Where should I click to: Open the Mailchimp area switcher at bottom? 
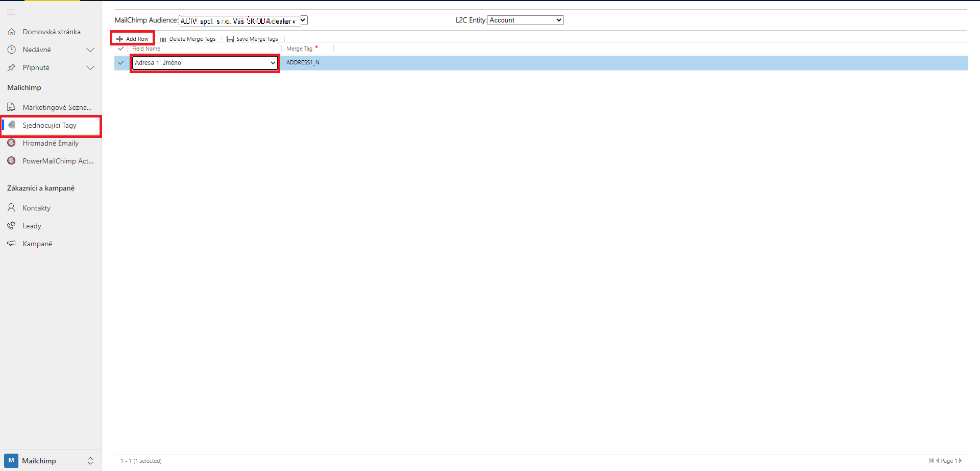click(x=50, y=461)
